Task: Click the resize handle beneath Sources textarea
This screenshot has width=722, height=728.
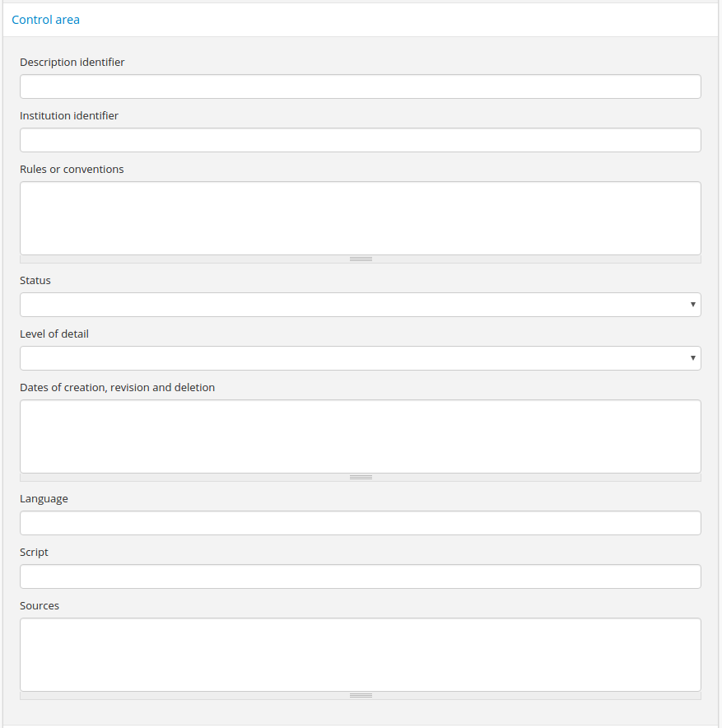Action: click(361, 696)
